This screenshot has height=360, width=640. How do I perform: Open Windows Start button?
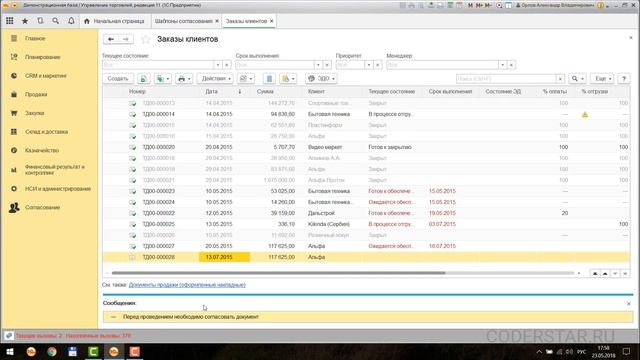click(x=10, y=351)
